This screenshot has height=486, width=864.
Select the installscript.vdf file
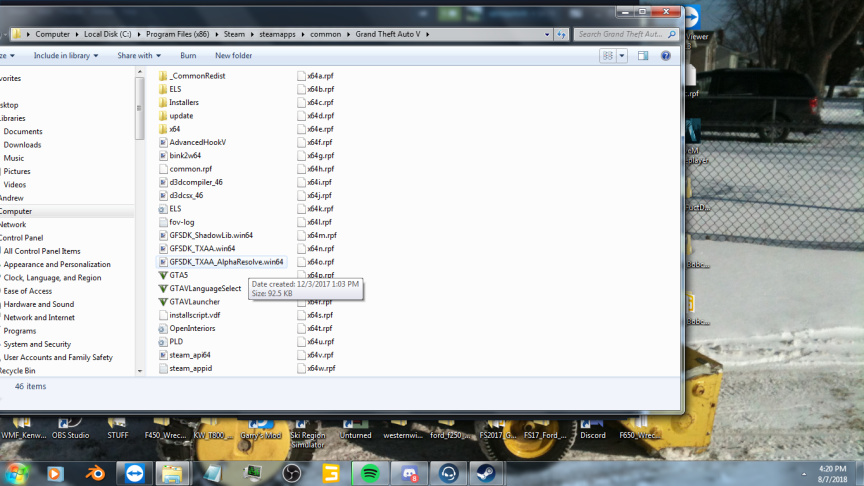coord(189,315)
